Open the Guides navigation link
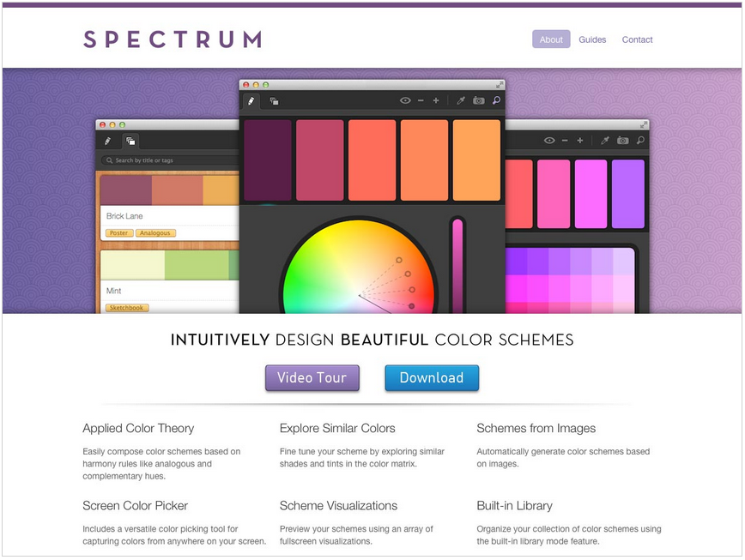The width and height of the screenshot is (745, 560). pyautogui.click(x=592, y=39)
